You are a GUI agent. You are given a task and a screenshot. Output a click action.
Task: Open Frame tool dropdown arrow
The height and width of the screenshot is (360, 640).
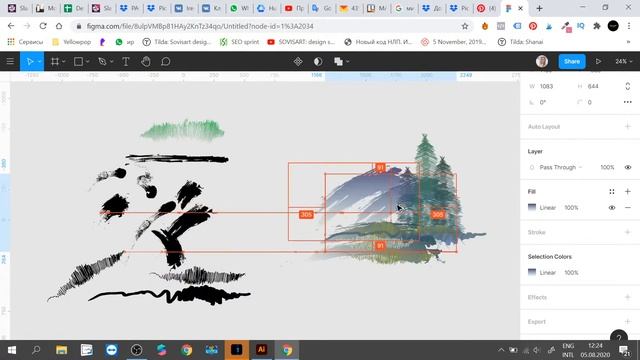coord(64,62)
